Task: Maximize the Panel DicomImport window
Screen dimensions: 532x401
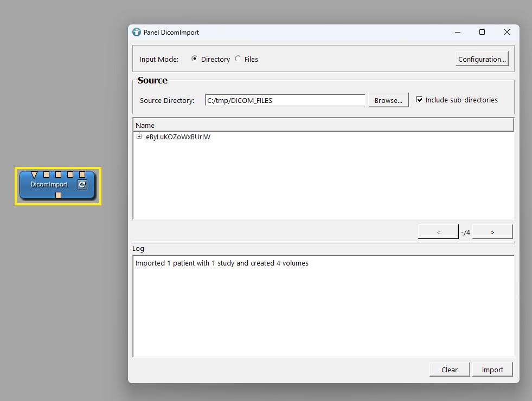Action: [x=482, y=32]
